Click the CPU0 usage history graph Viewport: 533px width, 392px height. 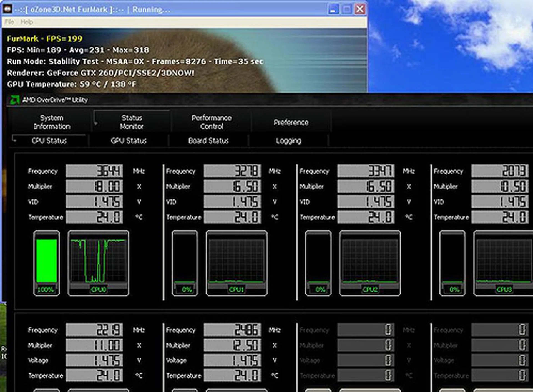click(98, 261)
